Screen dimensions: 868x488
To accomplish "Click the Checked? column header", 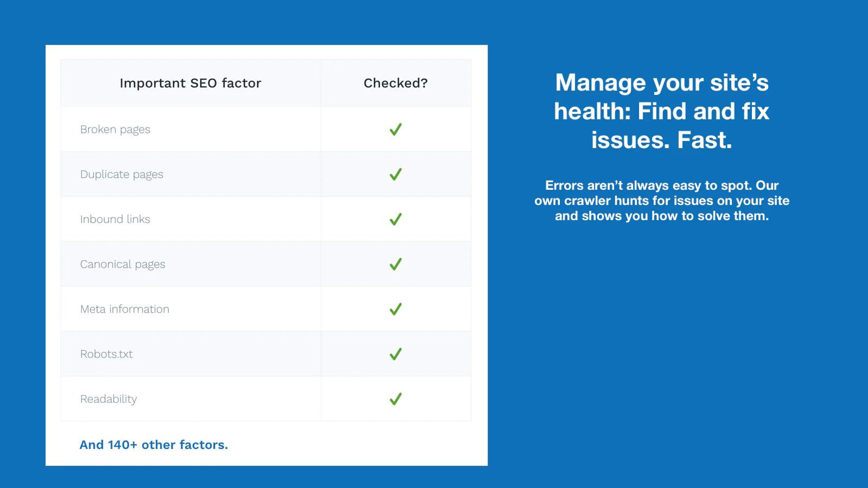I will 395,83.
